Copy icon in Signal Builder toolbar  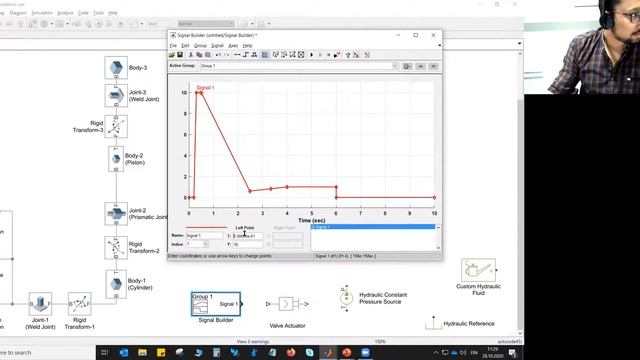[x=199, y=55]
